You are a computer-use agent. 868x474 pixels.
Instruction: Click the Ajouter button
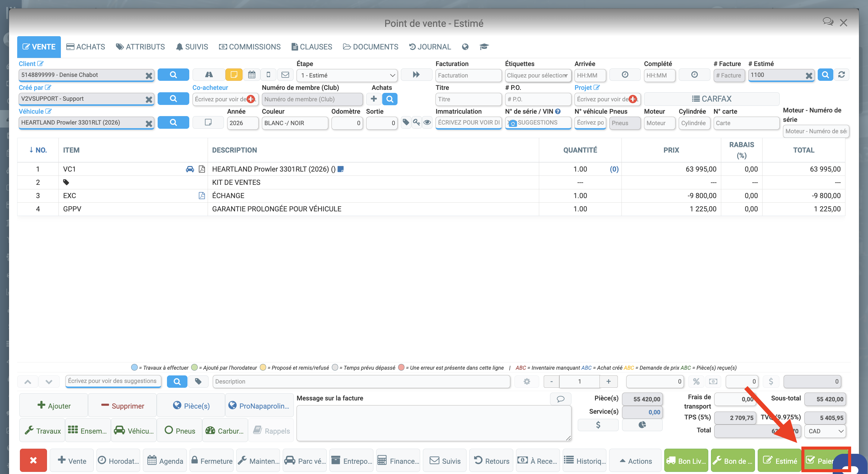[x=54, y=406]
